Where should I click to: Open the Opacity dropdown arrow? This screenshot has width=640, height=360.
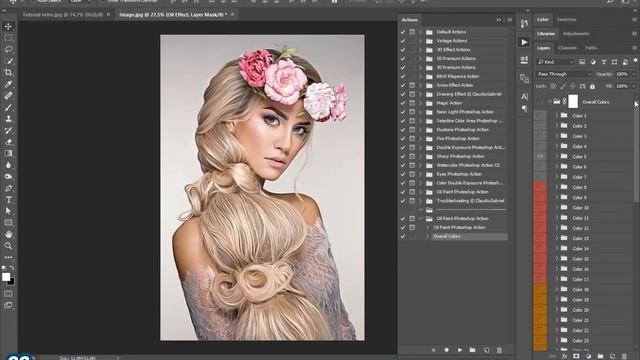click(x=633, y=74)
